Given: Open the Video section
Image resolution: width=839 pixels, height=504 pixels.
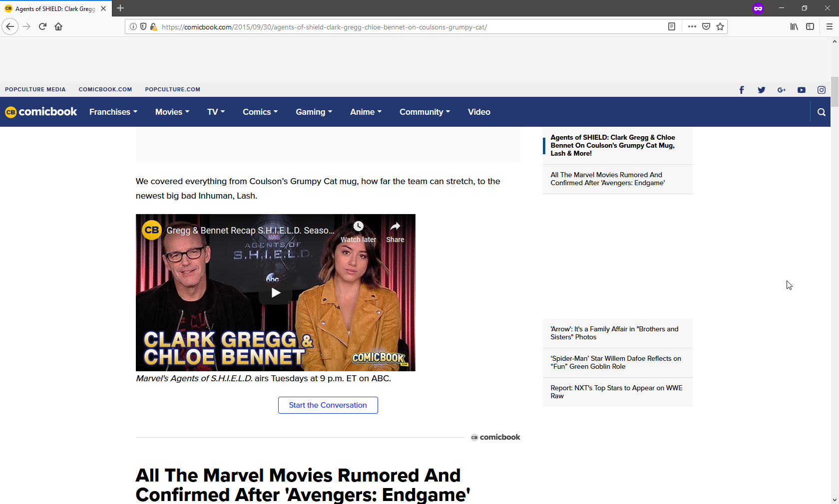Looking at the screenshot, I should click(x=479, y=112).
